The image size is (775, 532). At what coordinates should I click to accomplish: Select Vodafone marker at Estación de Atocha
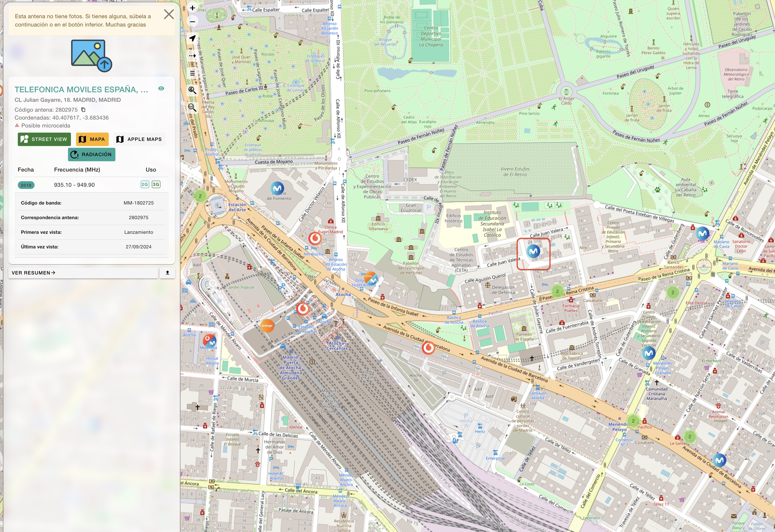tap(303, 308)
